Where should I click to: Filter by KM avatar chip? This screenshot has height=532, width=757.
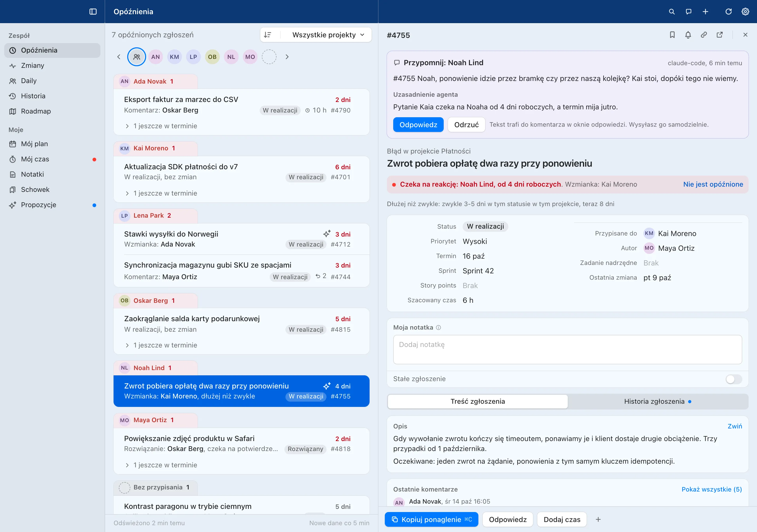pos(175,57)
